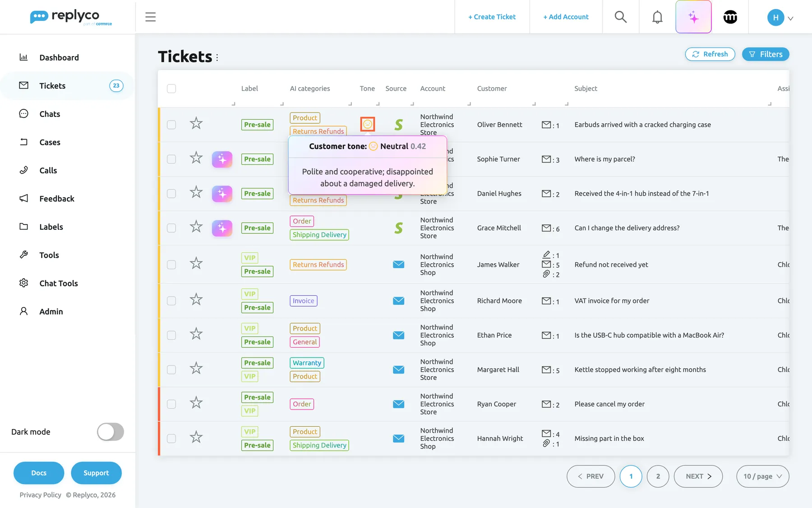Screen dimensions: 812x508
Task: Click the Returns Refunds tag on James Walker row
Action: (x=318, y=265)
